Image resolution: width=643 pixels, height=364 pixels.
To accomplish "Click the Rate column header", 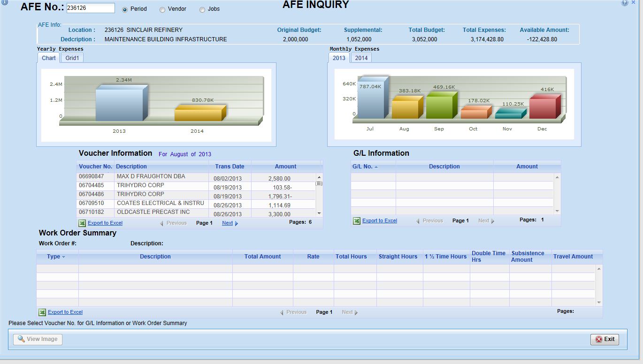I will [313, 257].
